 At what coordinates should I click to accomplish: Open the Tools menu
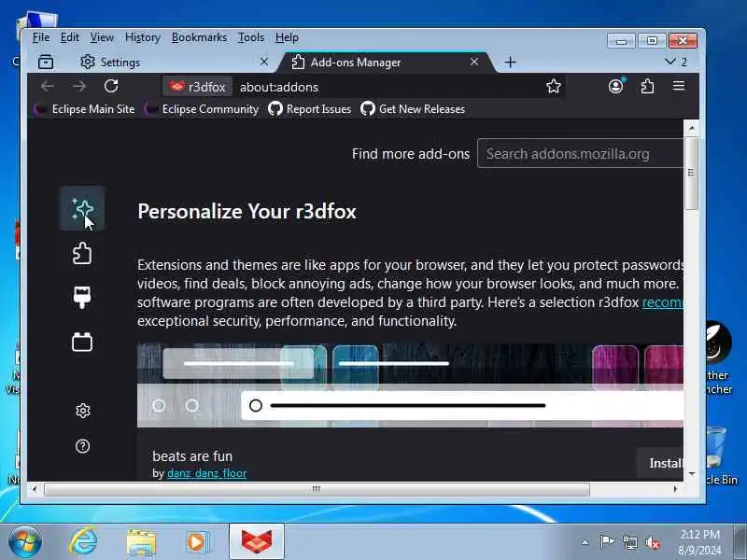click(251, 37)
